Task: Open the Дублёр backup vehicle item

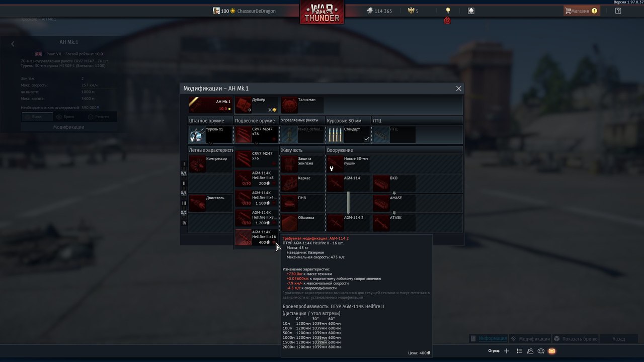Action: [x=257, y=105]
